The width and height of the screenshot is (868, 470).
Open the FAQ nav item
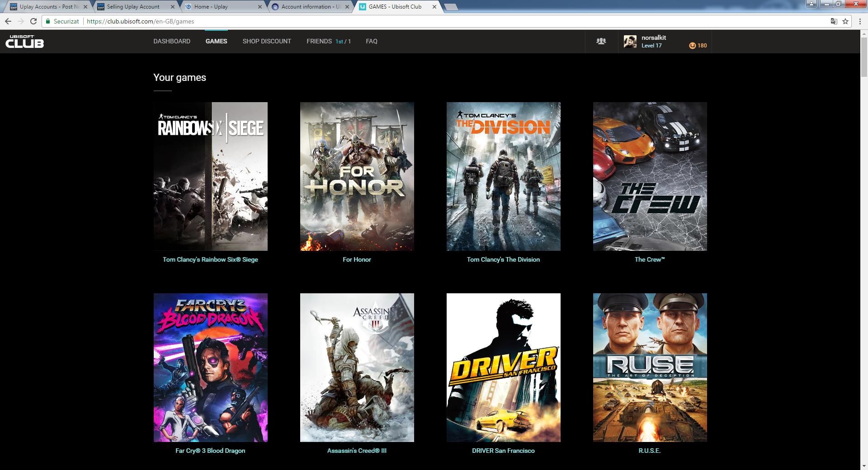point(372,41)
